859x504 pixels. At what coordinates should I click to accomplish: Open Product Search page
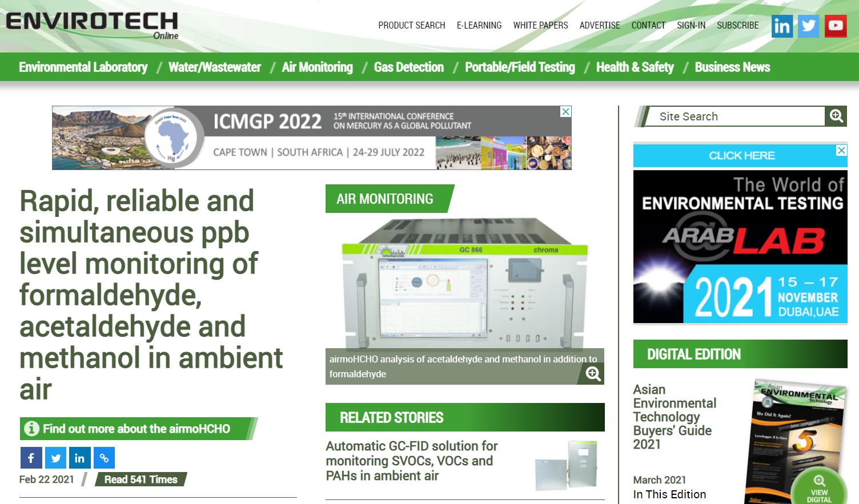tap(412, 25)
